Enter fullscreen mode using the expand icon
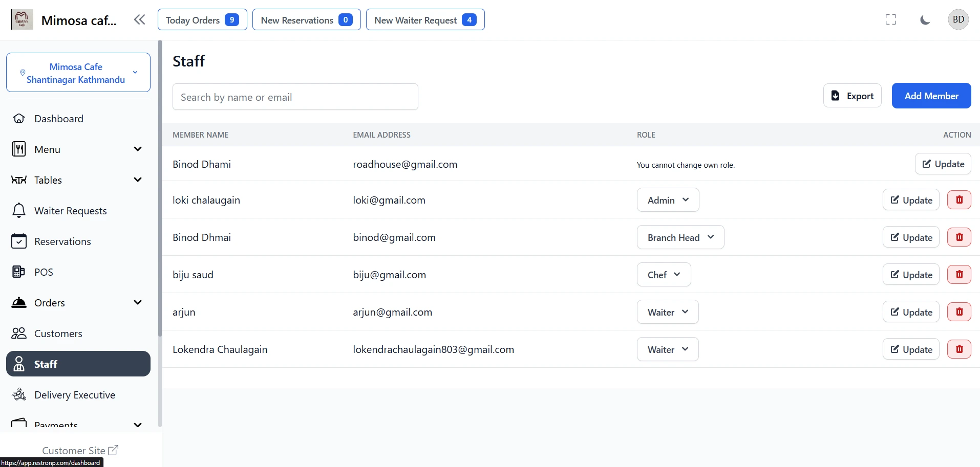The height and width of the screenshot is (467, 980). (x=890, y=20)
